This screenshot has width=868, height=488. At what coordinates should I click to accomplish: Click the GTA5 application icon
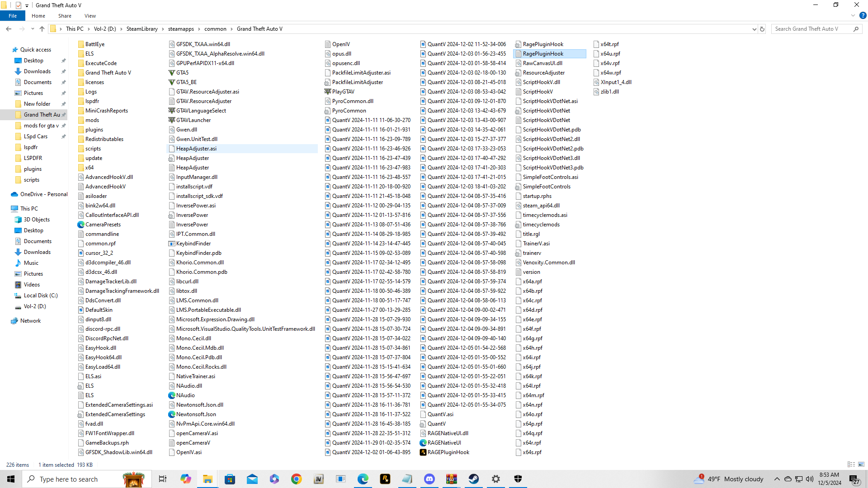(x=172, y=73)
